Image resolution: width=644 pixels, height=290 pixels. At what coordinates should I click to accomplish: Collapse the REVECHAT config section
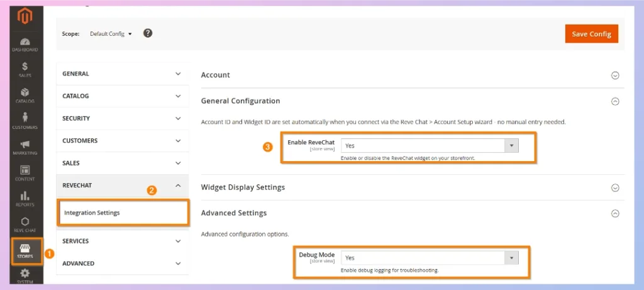pos(123,186)
